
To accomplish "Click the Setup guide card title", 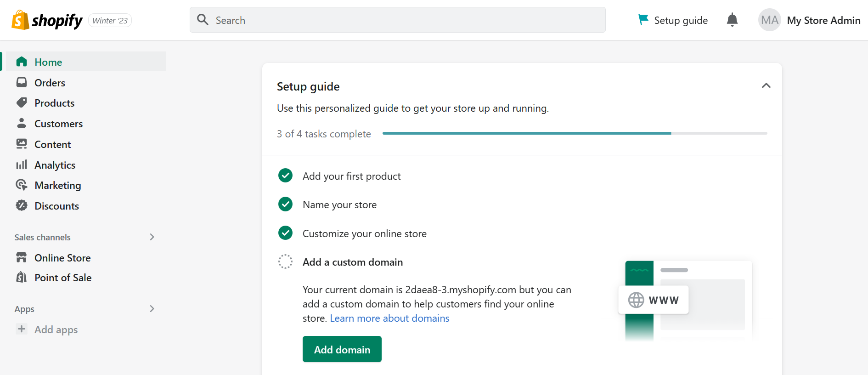I will coord(308,86).
